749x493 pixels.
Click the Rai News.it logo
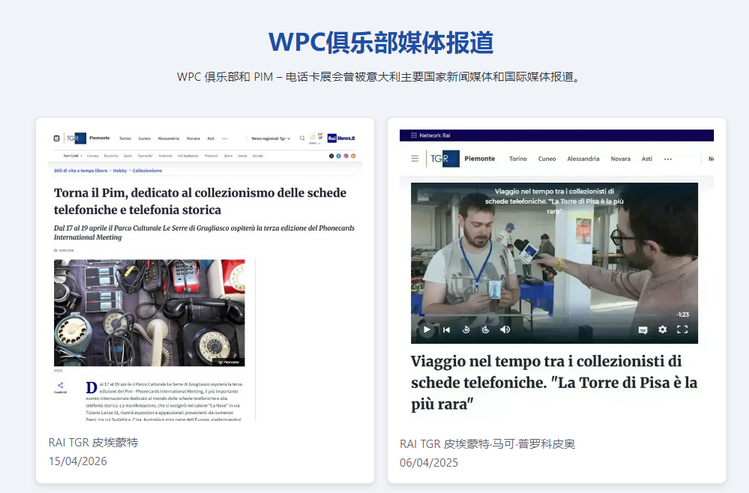[341, 139]
